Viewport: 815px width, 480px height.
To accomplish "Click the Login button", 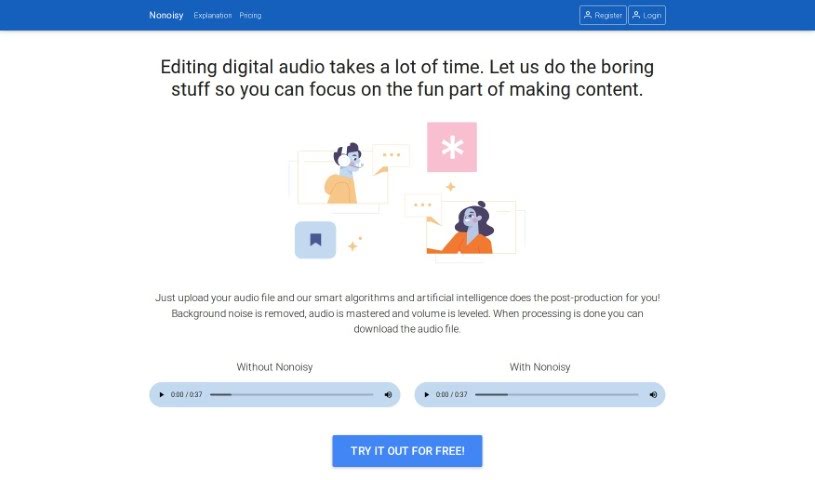I will (647, 15).
